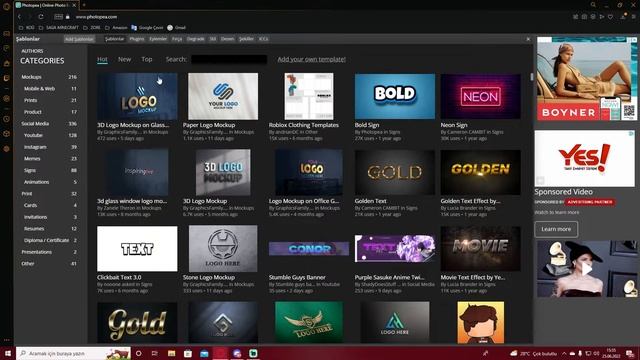Image resolution: width=640 pixels, height=360 pixels.
Task: Focus the template Search field
Action: pos(229,59)
